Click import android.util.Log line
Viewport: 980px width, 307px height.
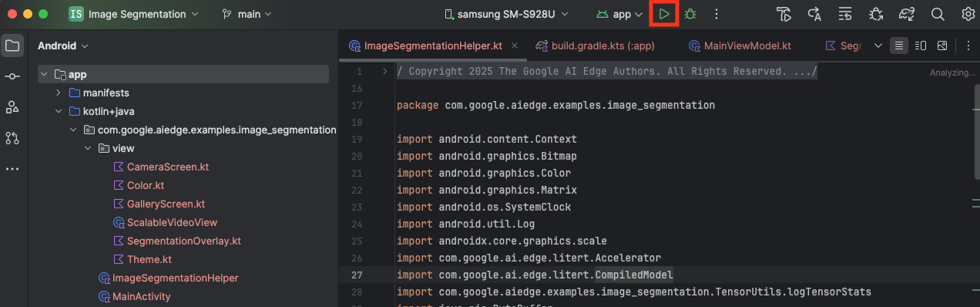[x=466, y=224]
